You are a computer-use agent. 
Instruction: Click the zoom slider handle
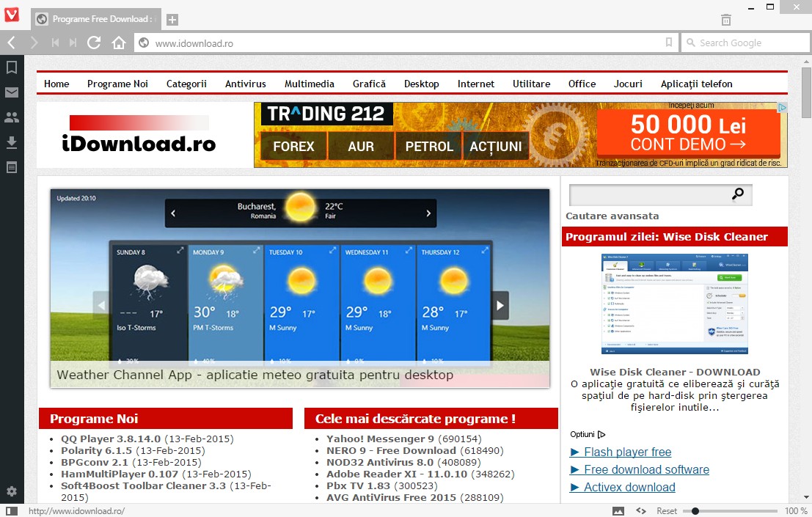coord(695,511)
